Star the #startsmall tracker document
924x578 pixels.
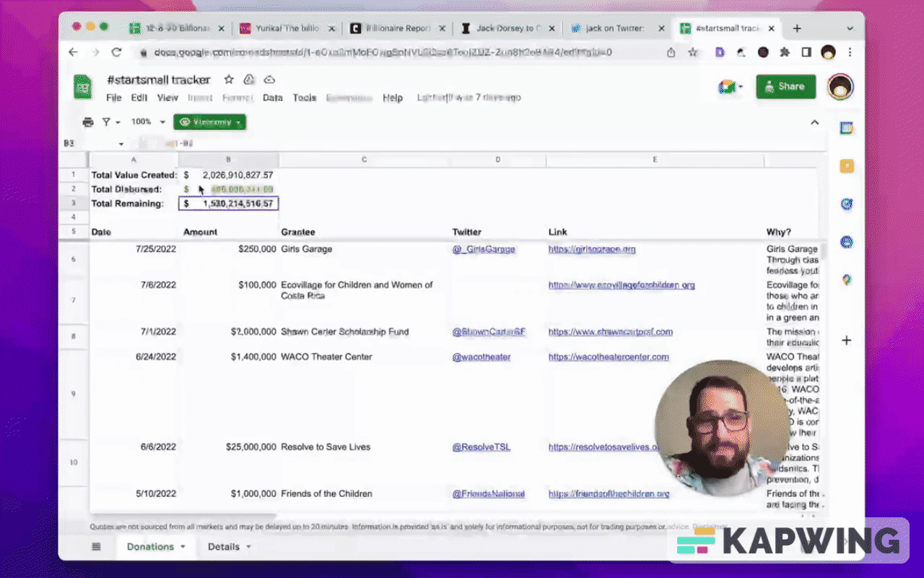coord(229,79)
